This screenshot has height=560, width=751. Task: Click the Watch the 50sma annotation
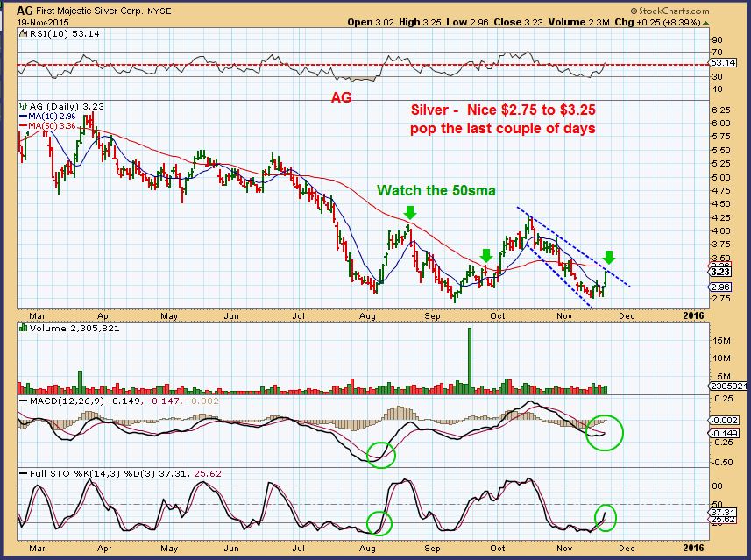coord(436,191)
